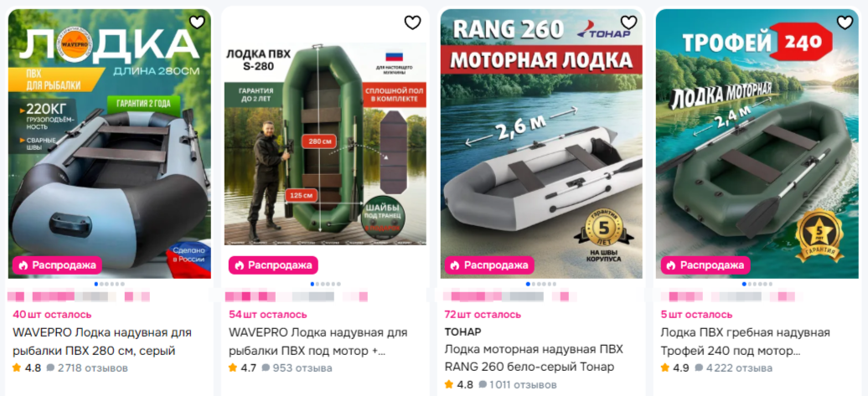The height and width of the screenshot is (396, 868).
Task: Like the Трофей 240 boat with heart
Action: pos(845,22)
